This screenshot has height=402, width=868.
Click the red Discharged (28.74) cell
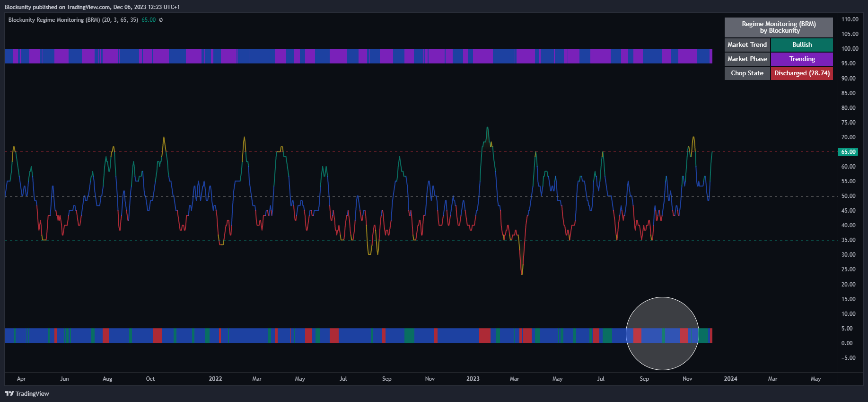pyautogui.click(x=802, y=73)
